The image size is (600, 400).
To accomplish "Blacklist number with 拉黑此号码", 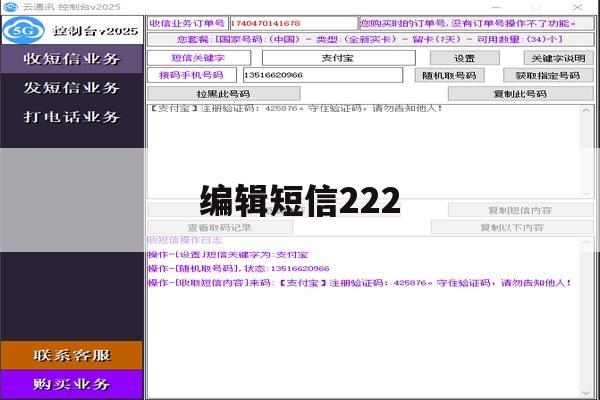I will click(x=223, y=93).
